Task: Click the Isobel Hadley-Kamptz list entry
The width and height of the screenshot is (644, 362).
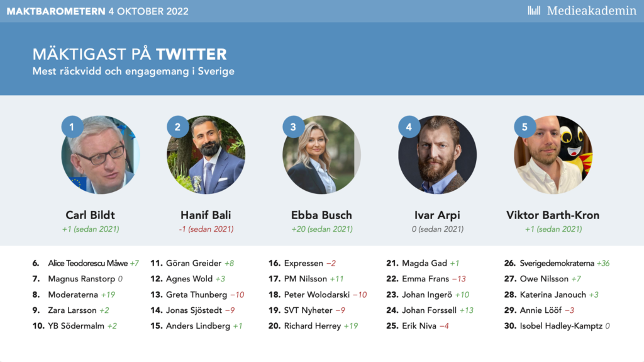Action: (557, 326)
